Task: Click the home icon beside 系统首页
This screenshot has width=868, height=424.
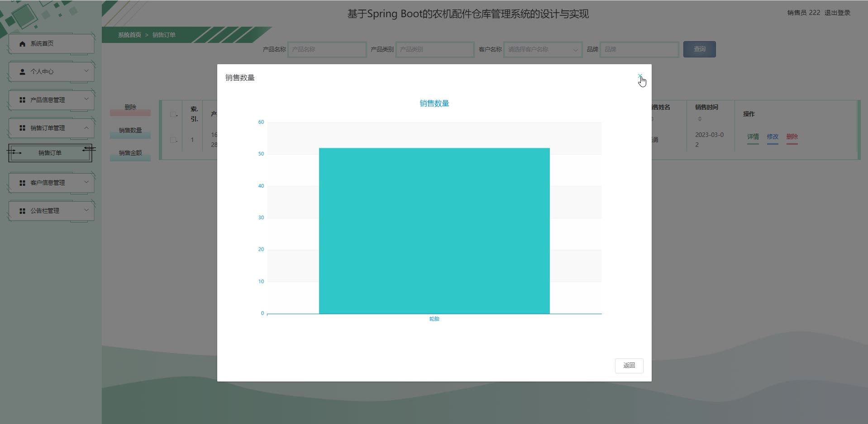Action: coord(22,44)
